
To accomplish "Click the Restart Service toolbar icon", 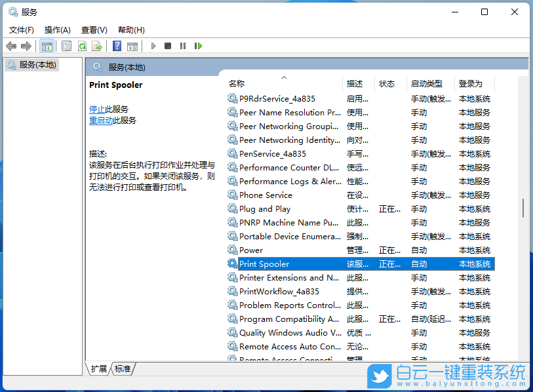I will pyautogui.click(x=199, y=46).
